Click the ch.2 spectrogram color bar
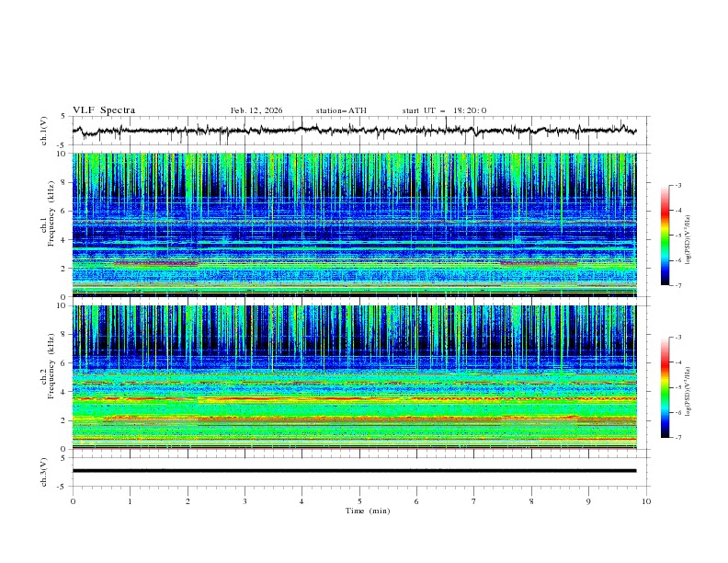The width and height of the screenshot is (728, 563). coord(665,387)
